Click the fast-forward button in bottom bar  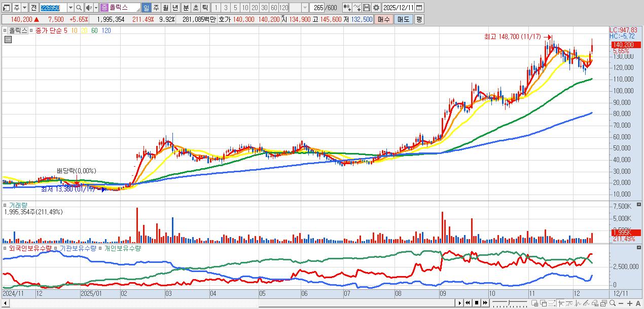tap(485, 303)
